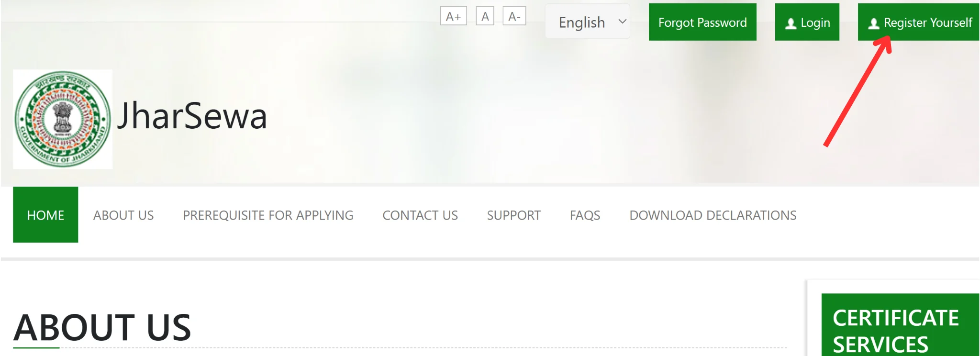This screenshot has width=980, height=356.
Task: Click the chevron arrow beside English
Action: [622, 22]
